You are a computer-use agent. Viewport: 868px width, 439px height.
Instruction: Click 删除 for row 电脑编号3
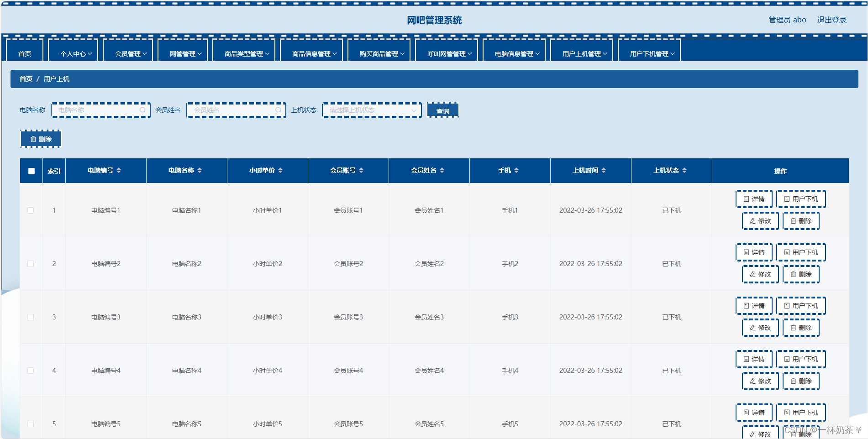(x=801, y=328)
